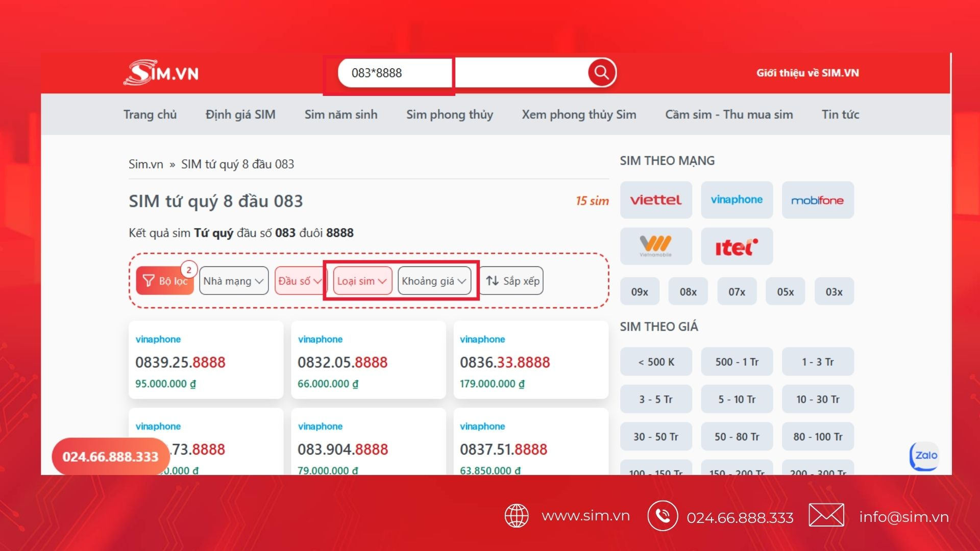
Task: Open SIM number 0836.33.8888
Action: (505, 362)
